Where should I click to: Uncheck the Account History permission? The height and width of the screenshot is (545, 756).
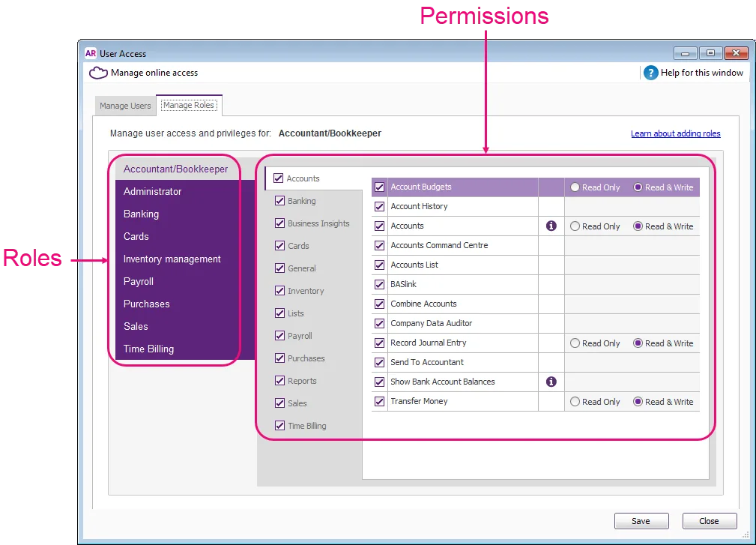tap(379, 206)
